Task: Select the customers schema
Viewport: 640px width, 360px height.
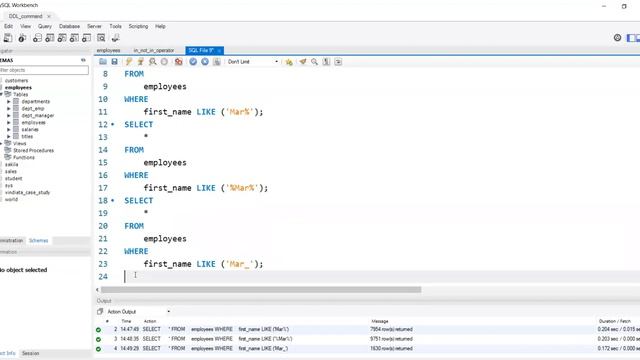Action: (16, 80)
